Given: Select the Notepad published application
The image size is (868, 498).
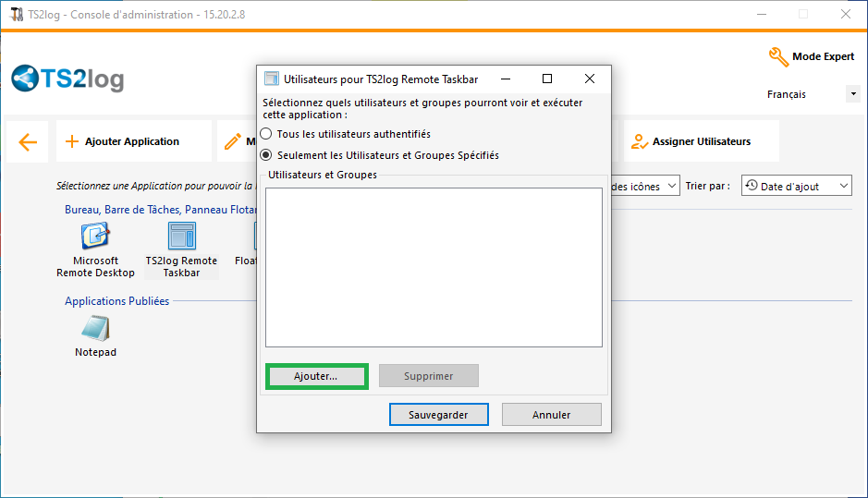Looking at the screenshot, I should [95, 336].
